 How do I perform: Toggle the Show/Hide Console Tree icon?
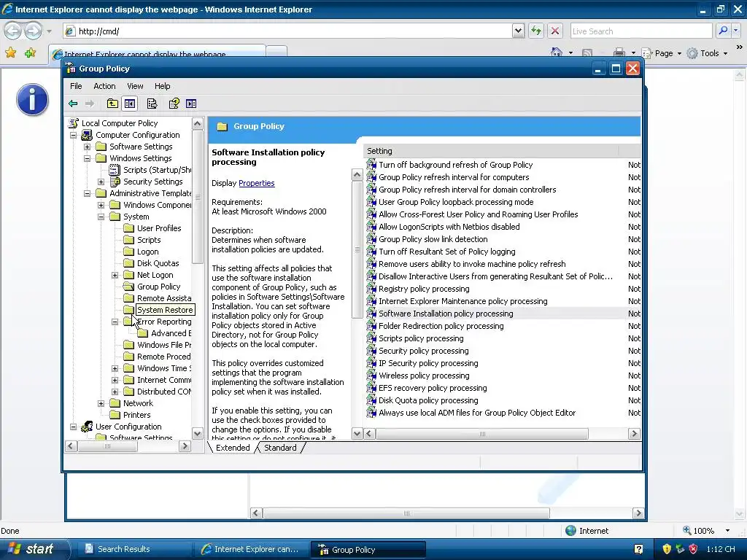(x=130, y=104)
